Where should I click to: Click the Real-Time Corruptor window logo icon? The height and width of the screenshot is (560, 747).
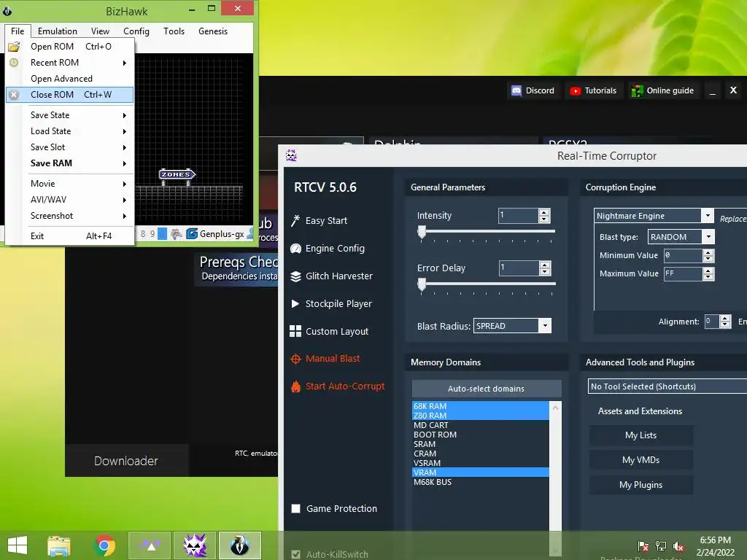click(291, 155)
